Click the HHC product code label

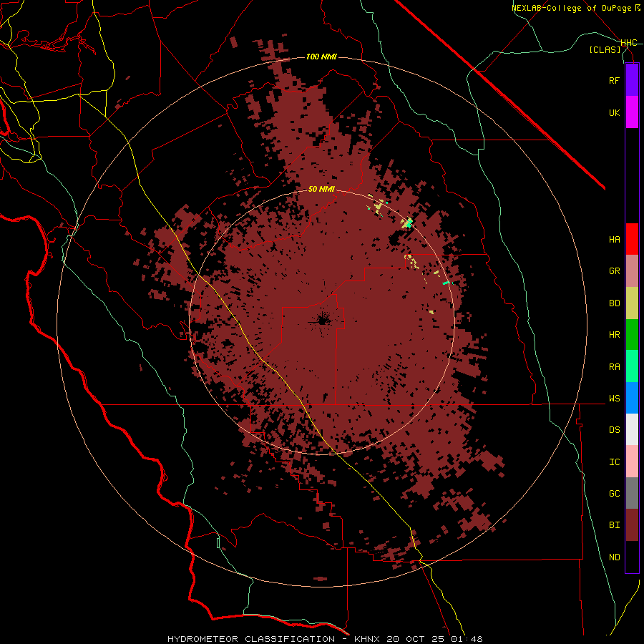[628, 43]
